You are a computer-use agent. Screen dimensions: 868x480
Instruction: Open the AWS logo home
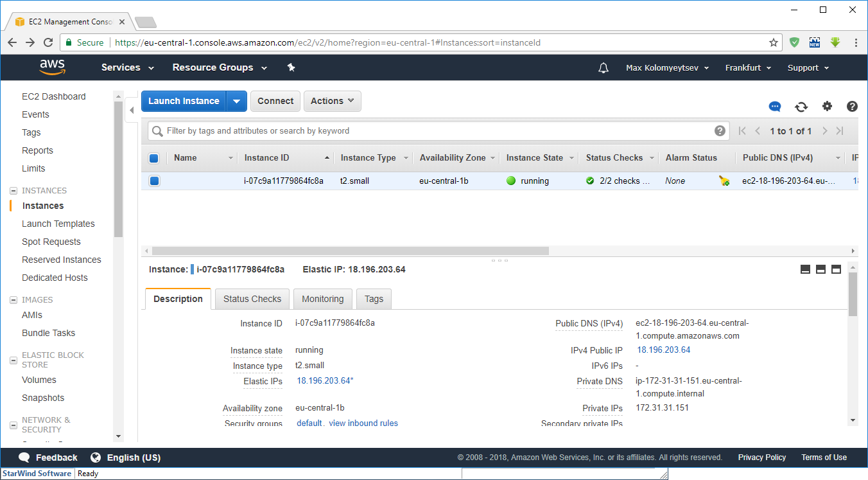53,67
